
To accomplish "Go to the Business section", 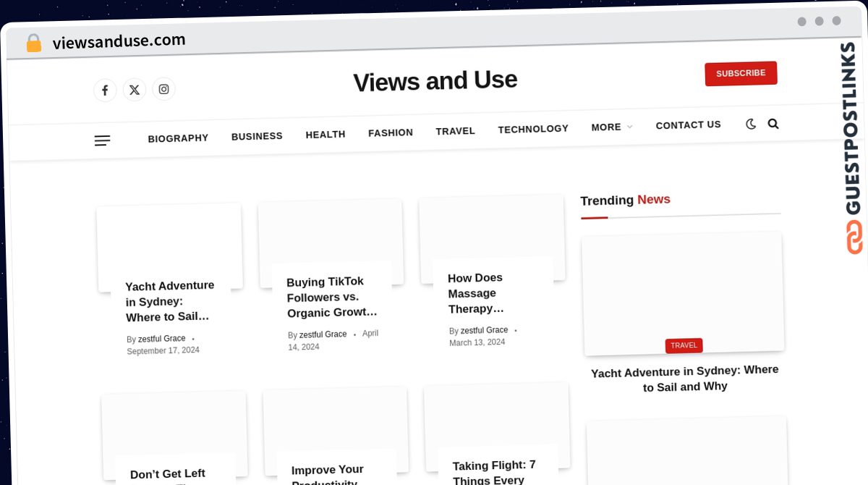I will pyautogui.click(x=257, y=136).
